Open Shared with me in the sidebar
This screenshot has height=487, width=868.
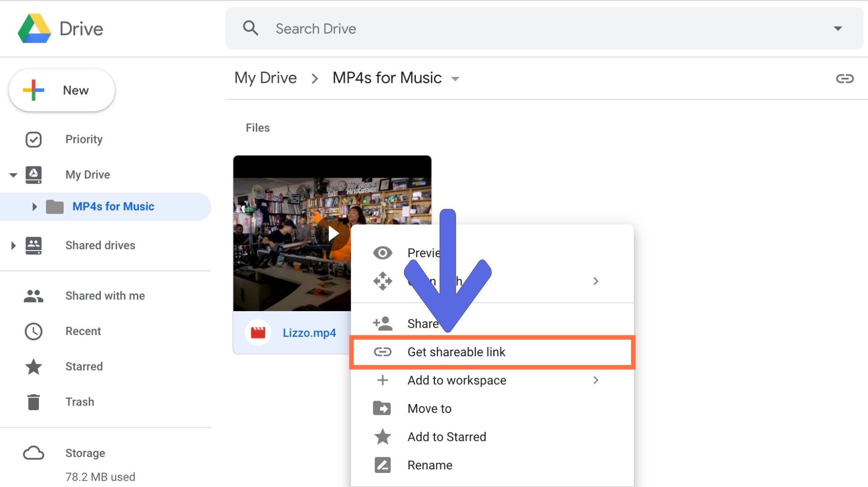click(105, 296)
